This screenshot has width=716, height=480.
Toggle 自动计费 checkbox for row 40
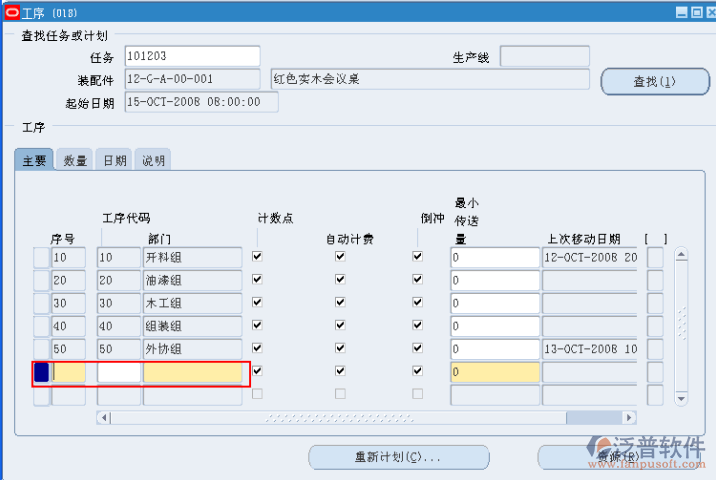(x=340, y=325)
